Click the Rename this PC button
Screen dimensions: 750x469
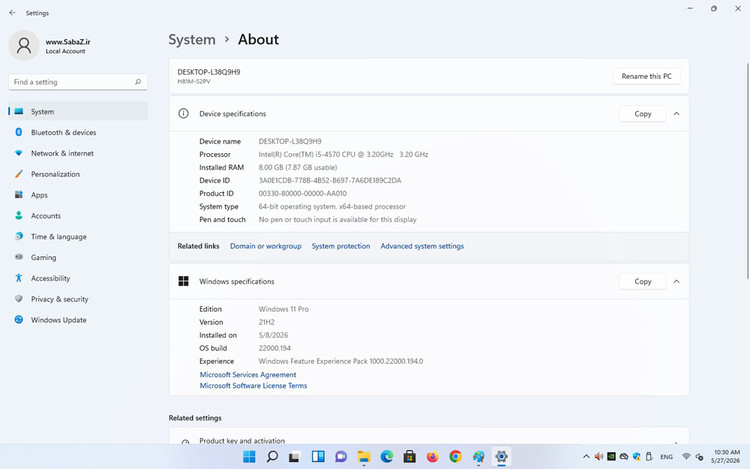(x=647, y=76)
